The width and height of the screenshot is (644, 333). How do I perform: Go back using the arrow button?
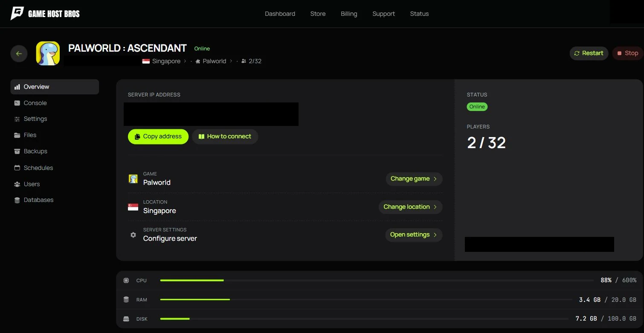(x=19, y=54)
